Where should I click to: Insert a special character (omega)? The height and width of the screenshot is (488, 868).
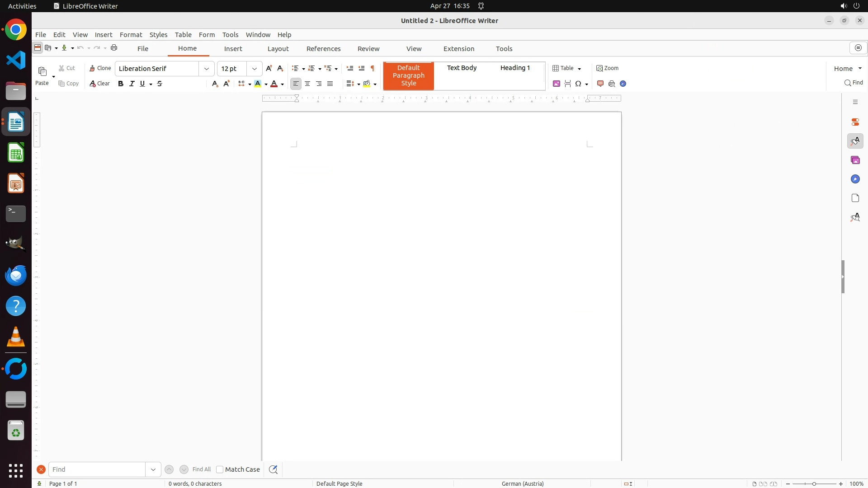578,84
